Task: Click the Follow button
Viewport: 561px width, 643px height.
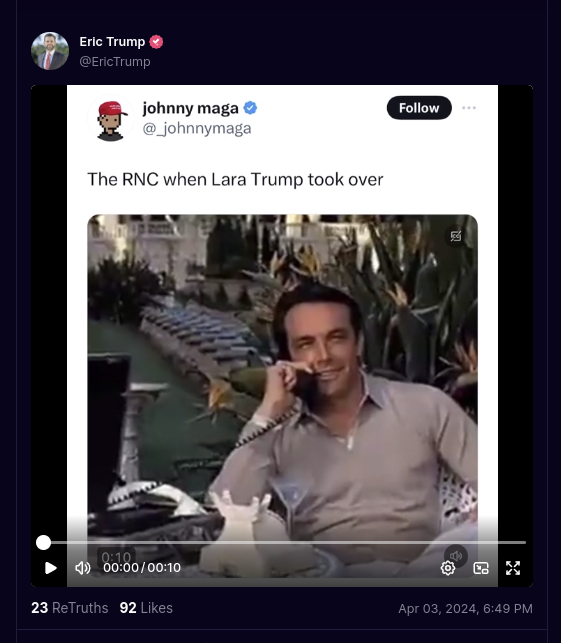Action: tap(419, 108)
